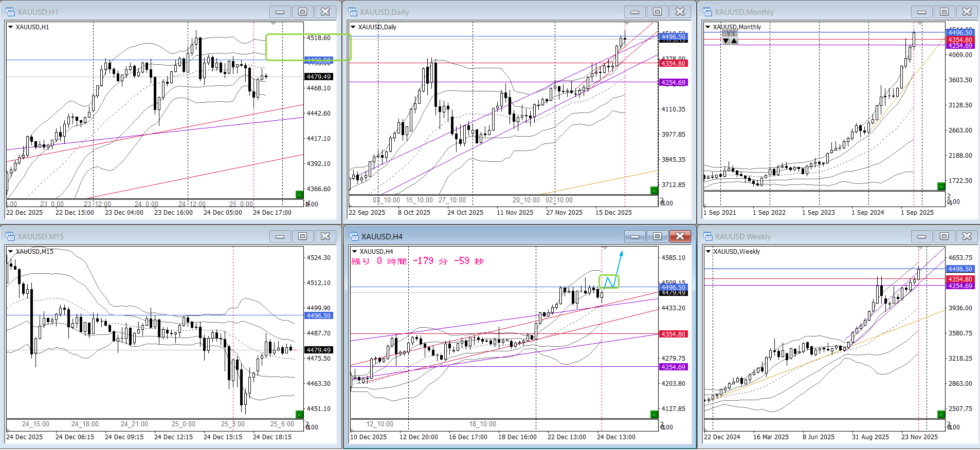The width and height of the screenshot is (980, 450).
Task: Click the XAUUSD,Weekly window title icon
Action: click(x=708, y=236)
